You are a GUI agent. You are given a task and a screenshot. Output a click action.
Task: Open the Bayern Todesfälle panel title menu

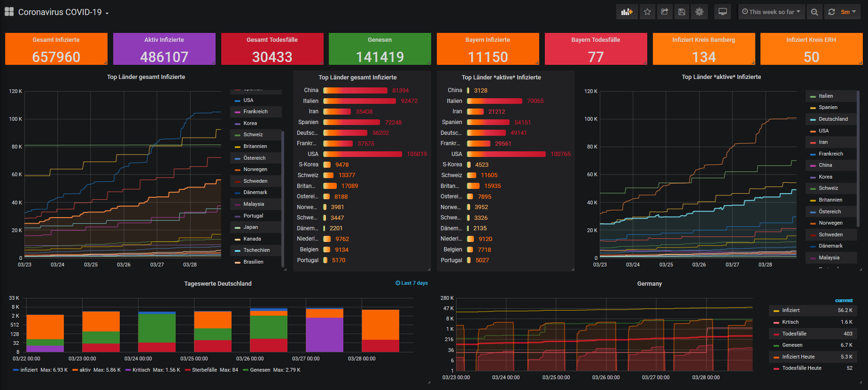596,40
